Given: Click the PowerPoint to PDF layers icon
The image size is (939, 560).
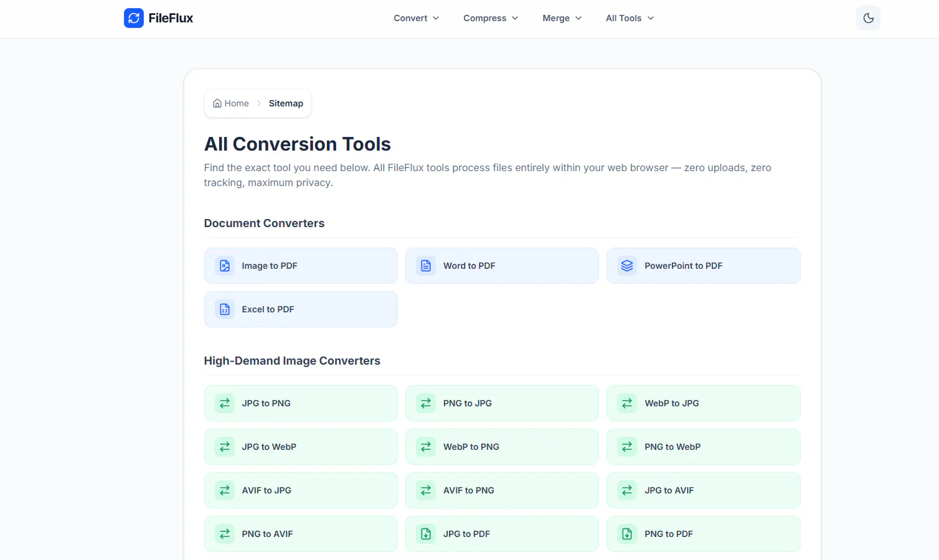Looking at the screenshot, I should click(627, 266).
